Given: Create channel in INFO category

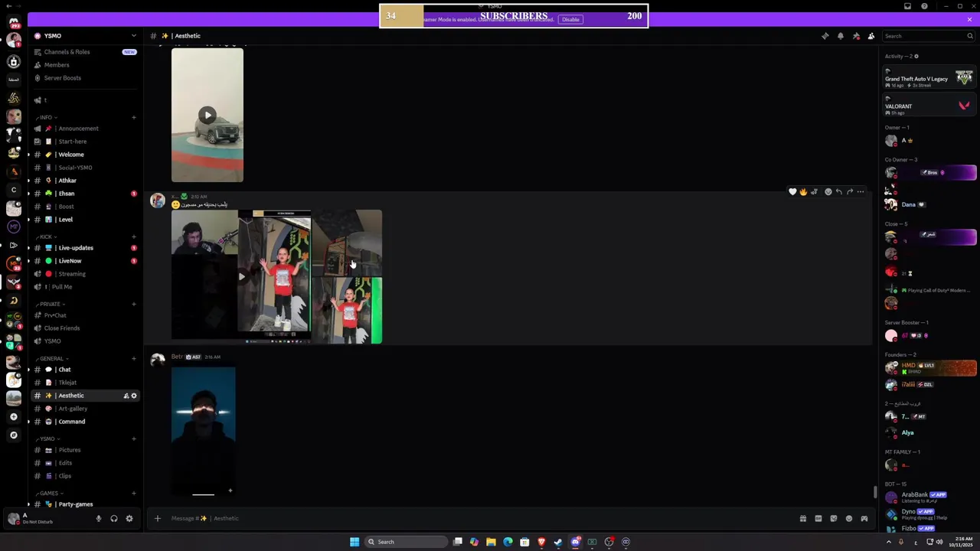Looking at the screenshot, I should pos(134,117).
